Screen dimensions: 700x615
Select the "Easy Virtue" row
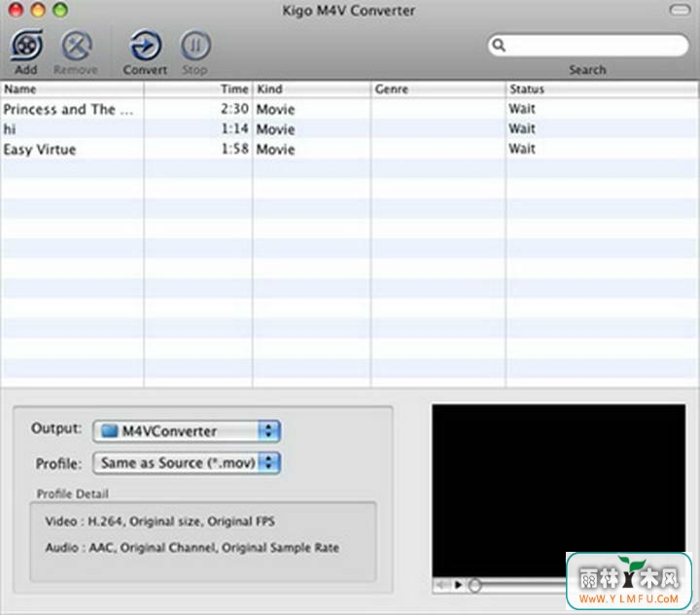pyautogui.click(x=350, y=150)
